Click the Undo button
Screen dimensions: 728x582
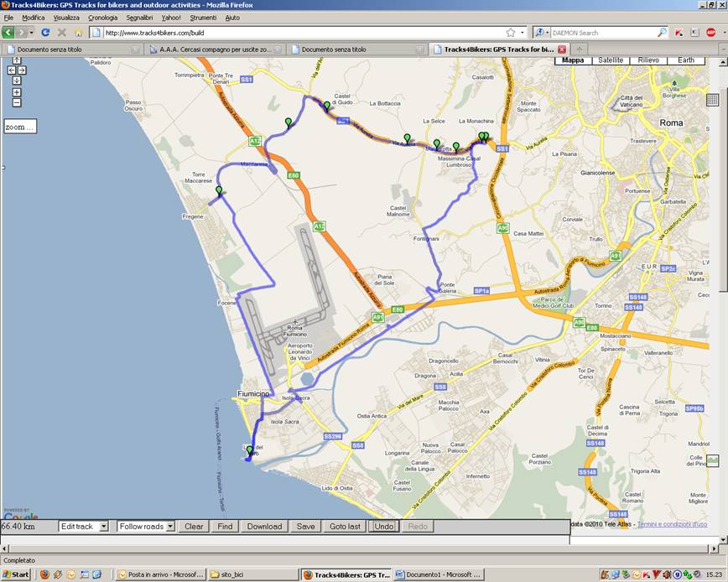[383, 527]
